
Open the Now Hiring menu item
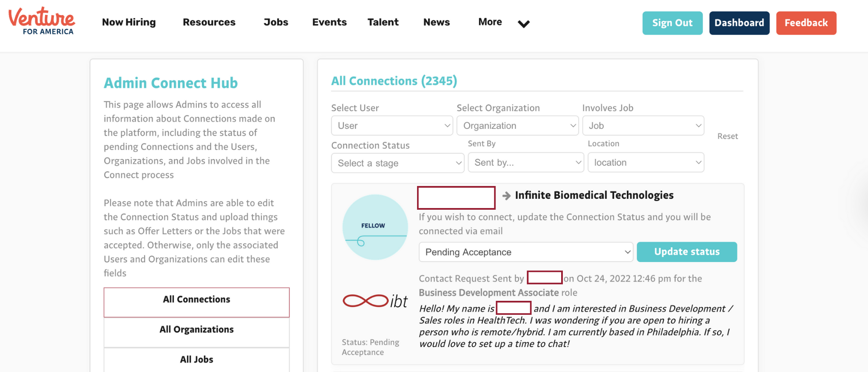pos(129,22)
